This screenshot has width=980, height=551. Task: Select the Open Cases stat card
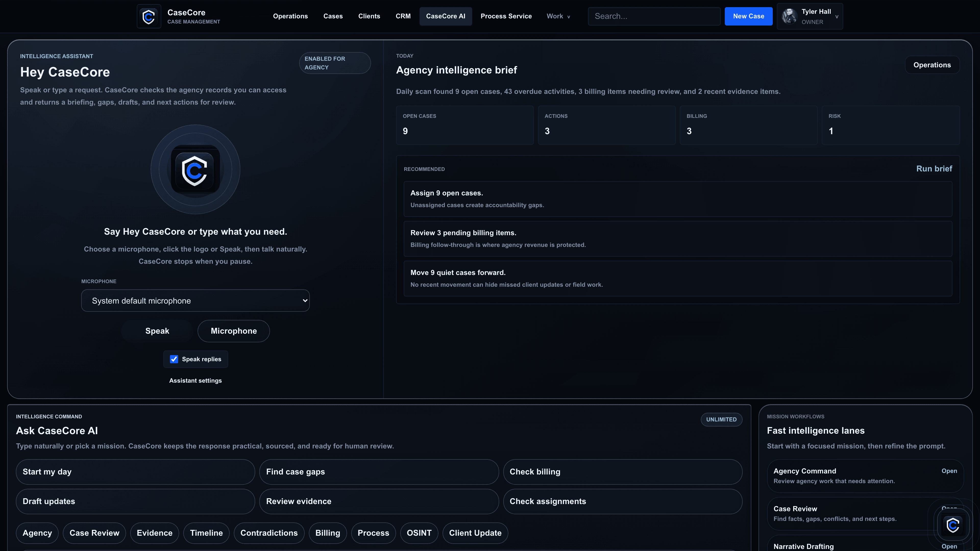click(x=464, y=125)
